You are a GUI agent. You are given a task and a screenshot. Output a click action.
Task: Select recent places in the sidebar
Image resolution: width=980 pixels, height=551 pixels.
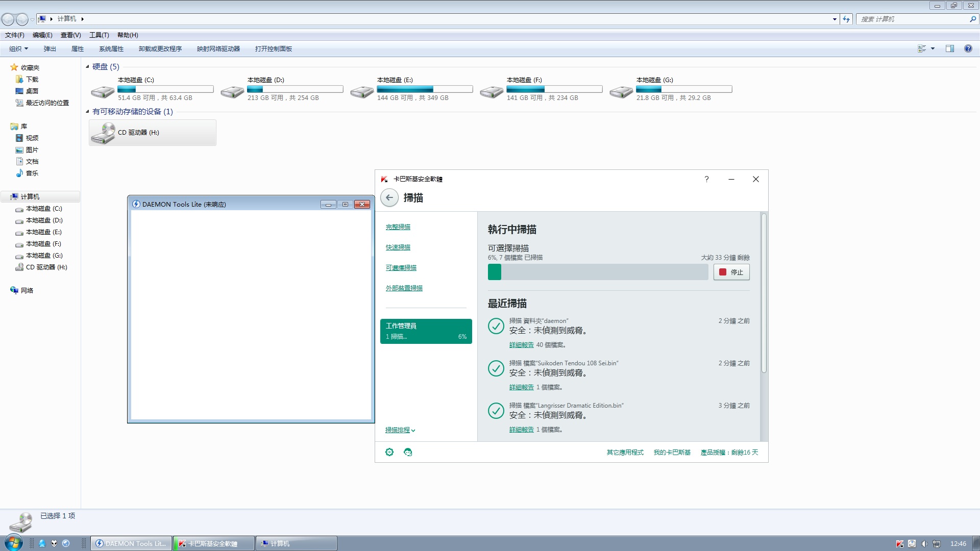pyautogui.click(x=47, y=103)
